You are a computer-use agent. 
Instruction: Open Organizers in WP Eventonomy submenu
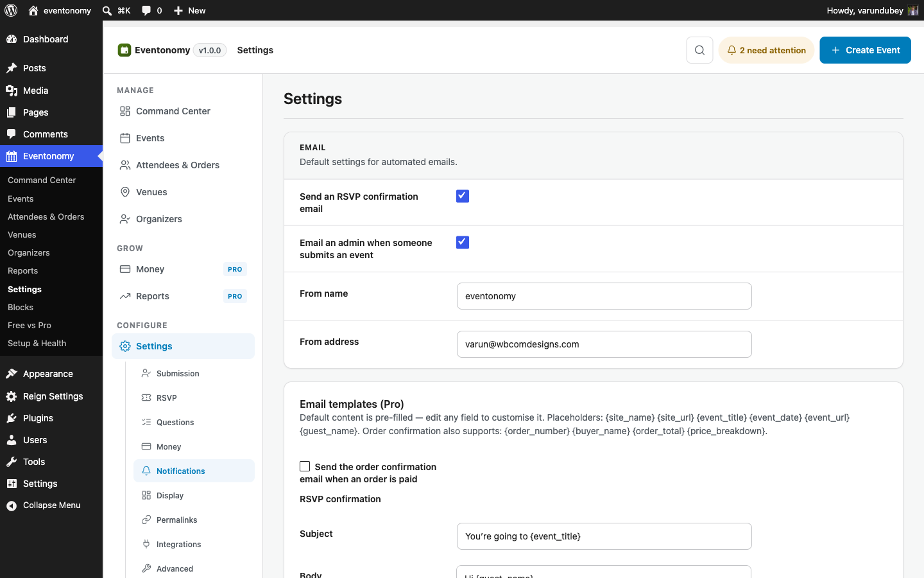point(28,252)
